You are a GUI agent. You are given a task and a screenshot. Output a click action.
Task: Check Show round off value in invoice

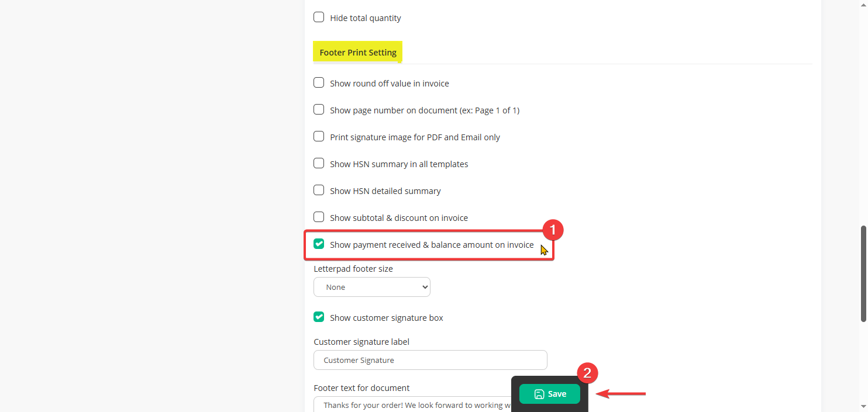coord(319,83)
